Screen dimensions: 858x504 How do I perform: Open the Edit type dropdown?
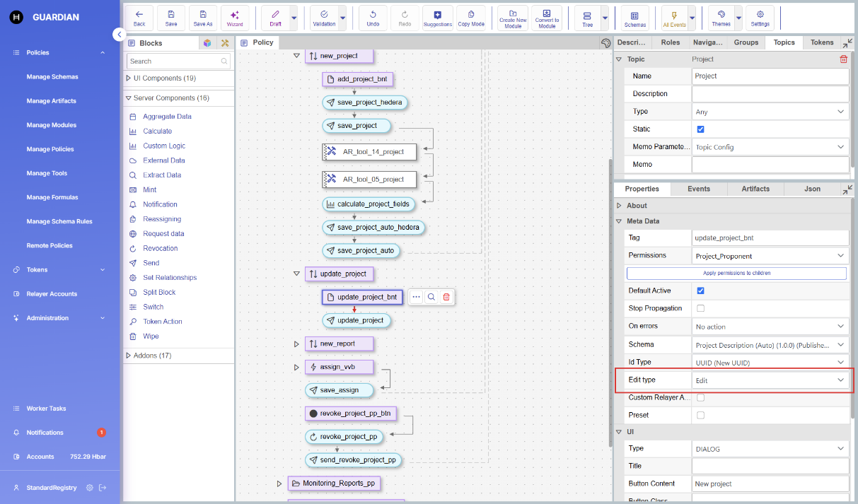pyautogui.click(x=770, y=380)
